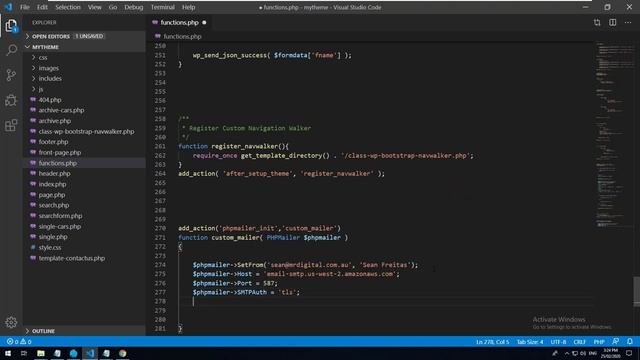
Task: Change the Tab Size: 4 setting
Action: point(530,342)
